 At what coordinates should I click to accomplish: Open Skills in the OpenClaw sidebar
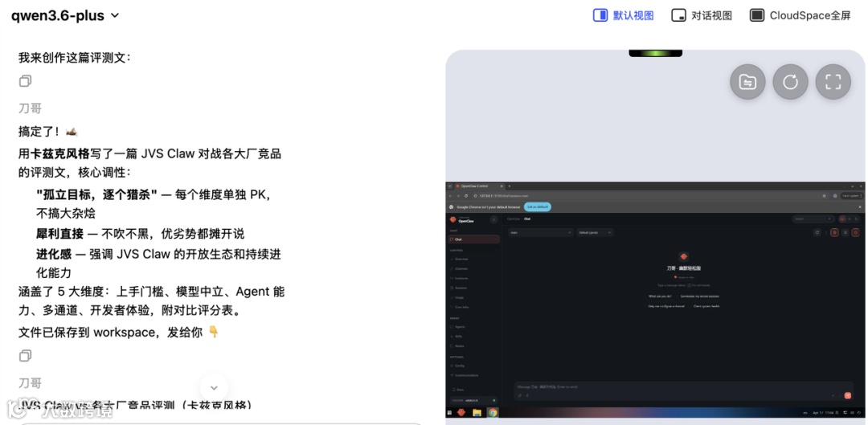pos(474,337)
